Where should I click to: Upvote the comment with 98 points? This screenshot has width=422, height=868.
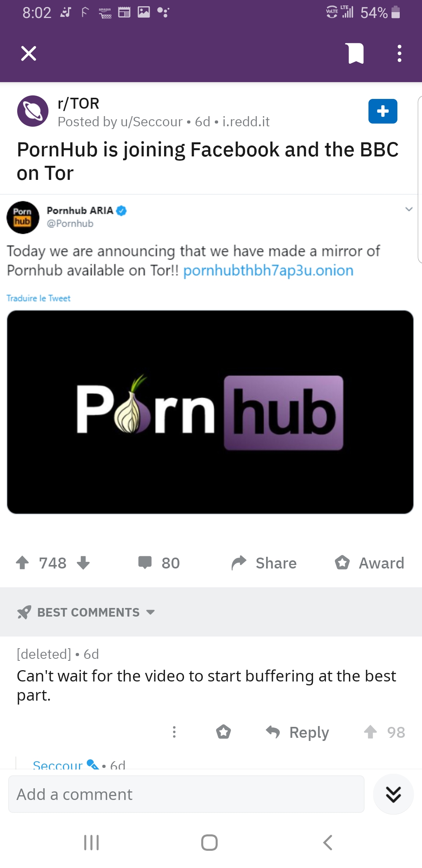tap(370, 732)
